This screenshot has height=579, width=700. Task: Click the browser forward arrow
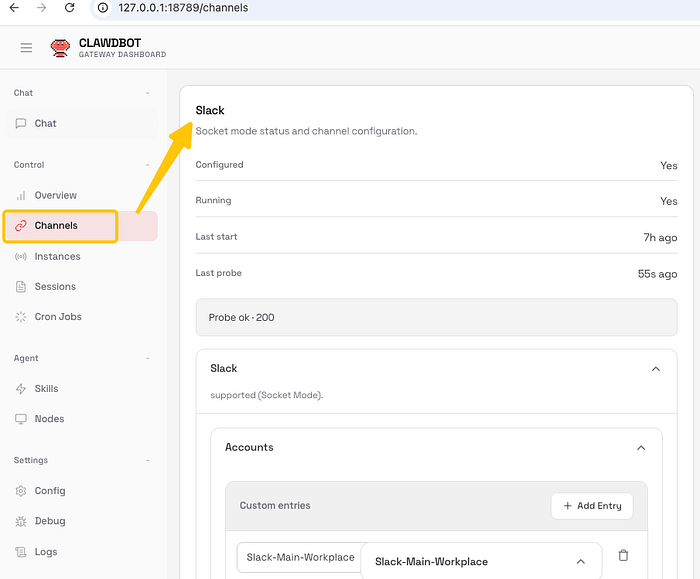click(x=42, y=8)
